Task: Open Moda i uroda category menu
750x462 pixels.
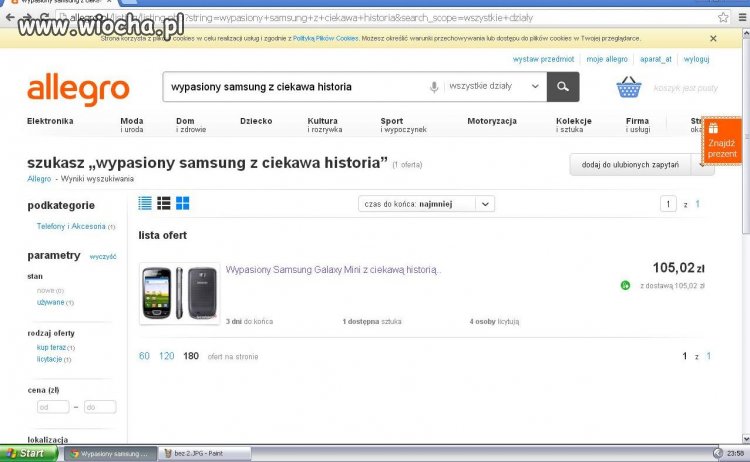Action: 132,125
